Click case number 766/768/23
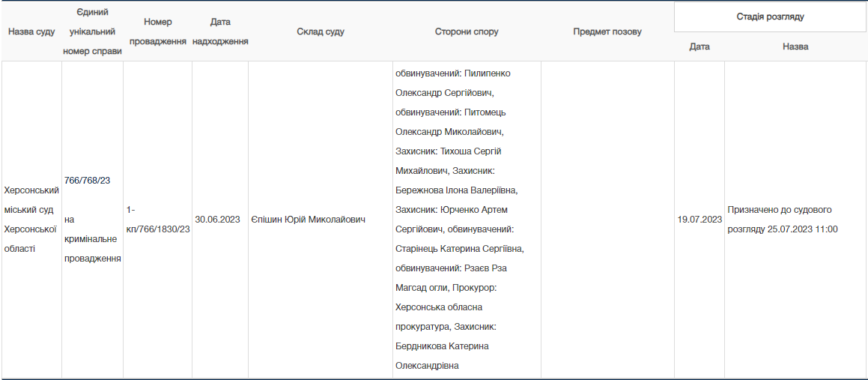The image size is (868, 380). 88,181
